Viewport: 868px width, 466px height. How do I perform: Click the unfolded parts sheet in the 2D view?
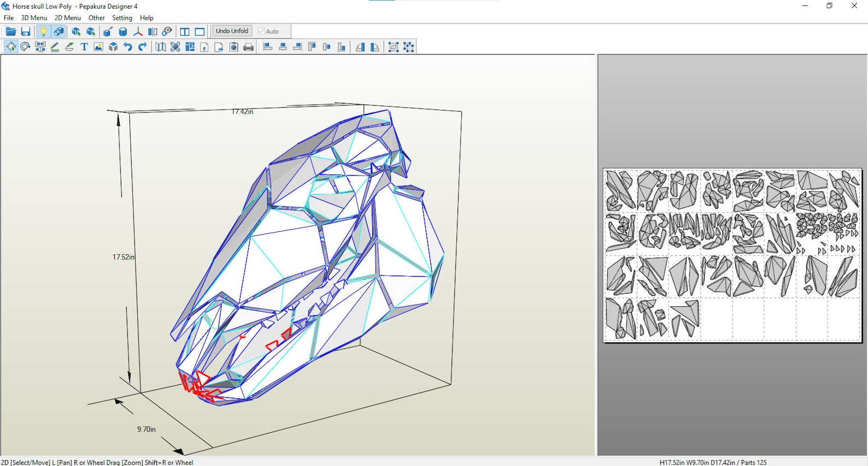pos(732,255)
